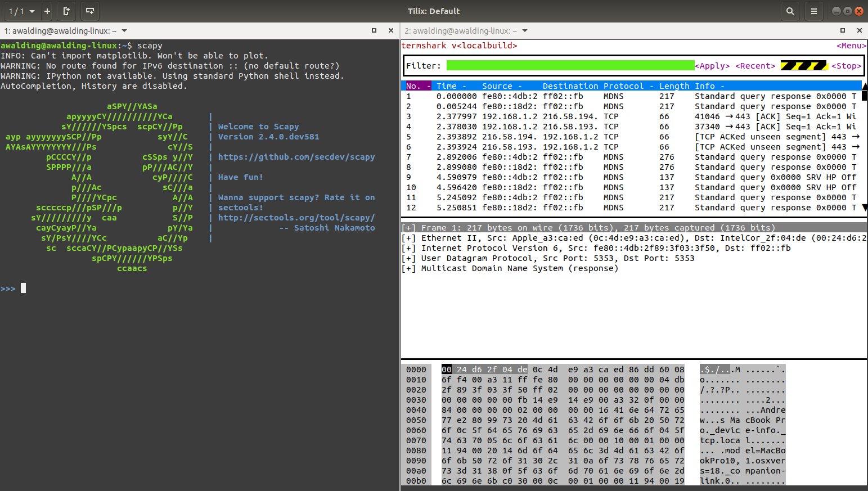Image resolution: width=868 pixels, height=491 pixels.
Task: Open terminal 1 title dropdown arrow
Action: [124, 31]
